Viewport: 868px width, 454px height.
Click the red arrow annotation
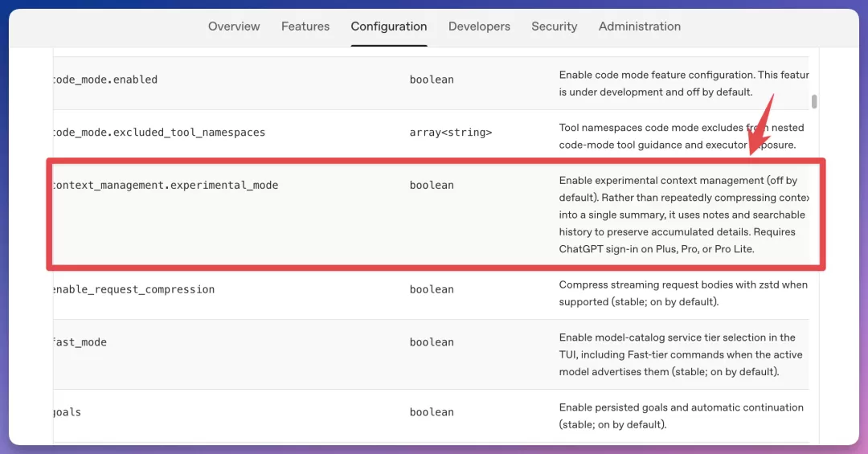760,125
